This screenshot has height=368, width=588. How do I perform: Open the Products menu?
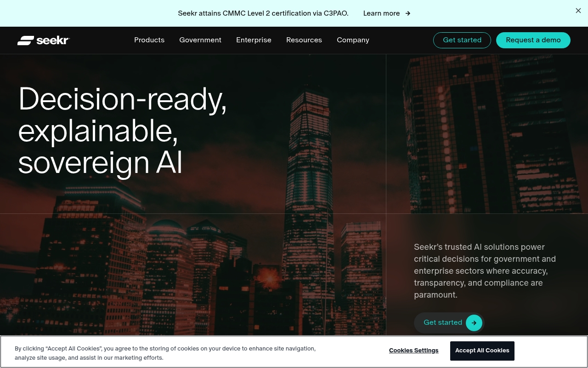pyautogui.click(x=149, y=40)
